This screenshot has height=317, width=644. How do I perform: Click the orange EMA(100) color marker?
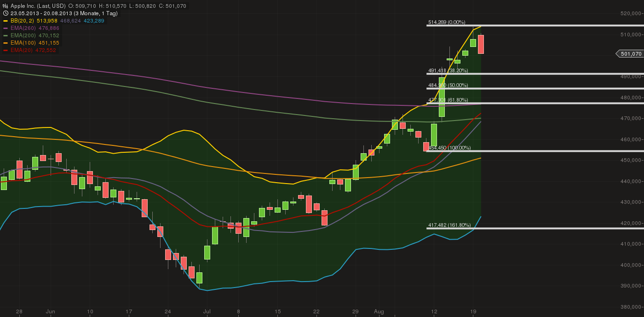pyautogui.click(x=5, y=43)
